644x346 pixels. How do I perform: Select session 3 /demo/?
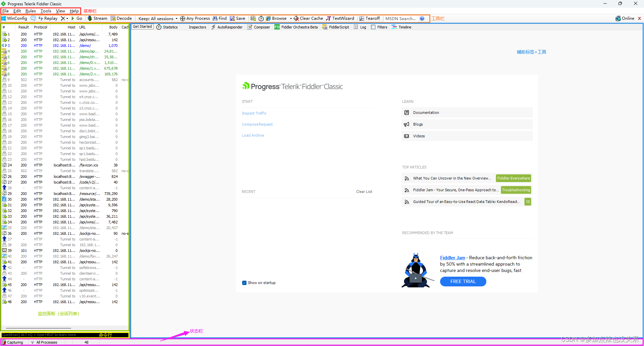pyautogui.click(x=65, y=46)
